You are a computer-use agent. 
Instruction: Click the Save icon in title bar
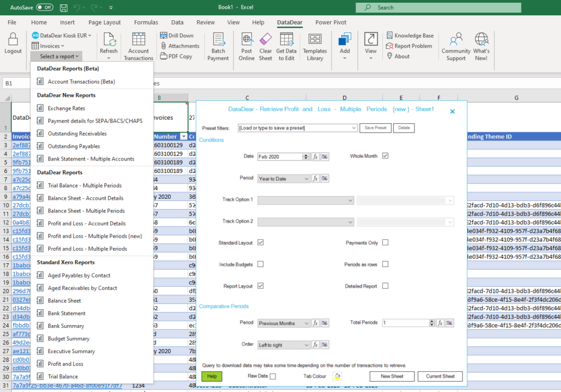[x=64, y=8]
